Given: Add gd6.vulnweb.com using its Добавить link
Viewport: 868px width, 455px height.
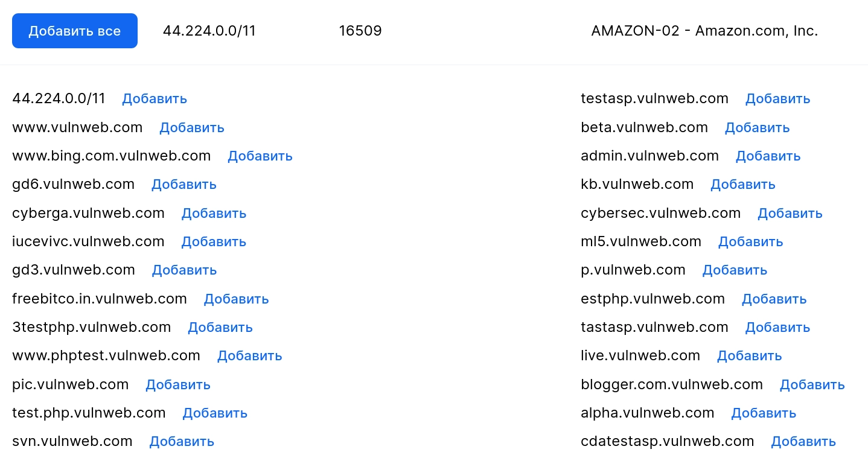Looking at the screenshot, I should (184, 184).
